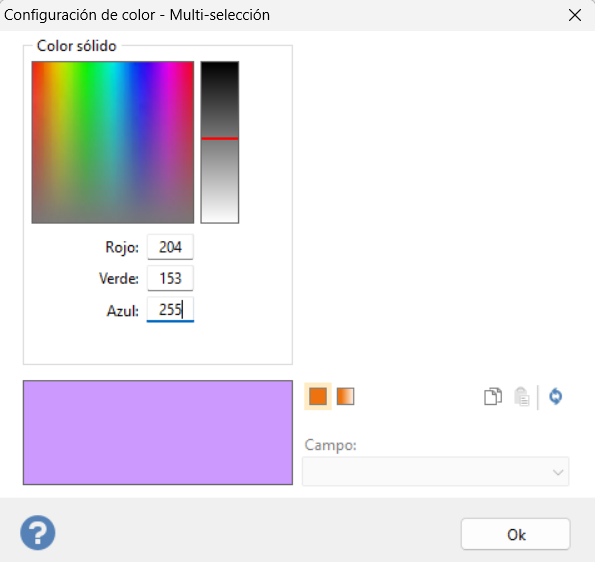
Task: Click in the Verde value field
Action: [x=170, y=279]
